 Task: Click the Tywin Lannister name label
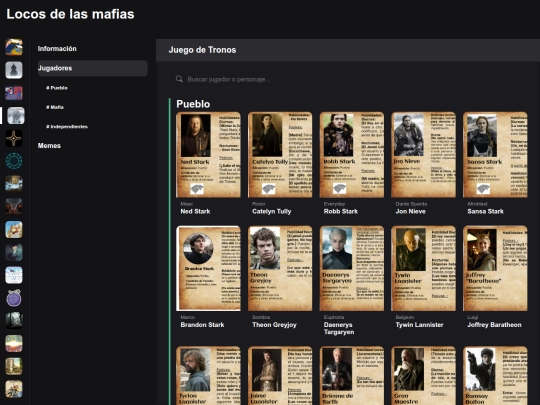[419, 325]
